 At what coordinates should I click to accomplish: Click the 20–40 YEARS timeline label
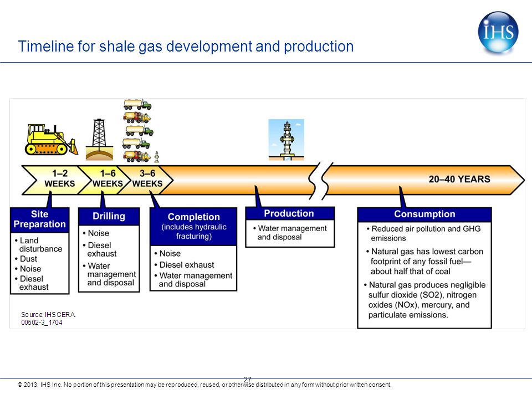pyautogui.click(x=459, y=179)
